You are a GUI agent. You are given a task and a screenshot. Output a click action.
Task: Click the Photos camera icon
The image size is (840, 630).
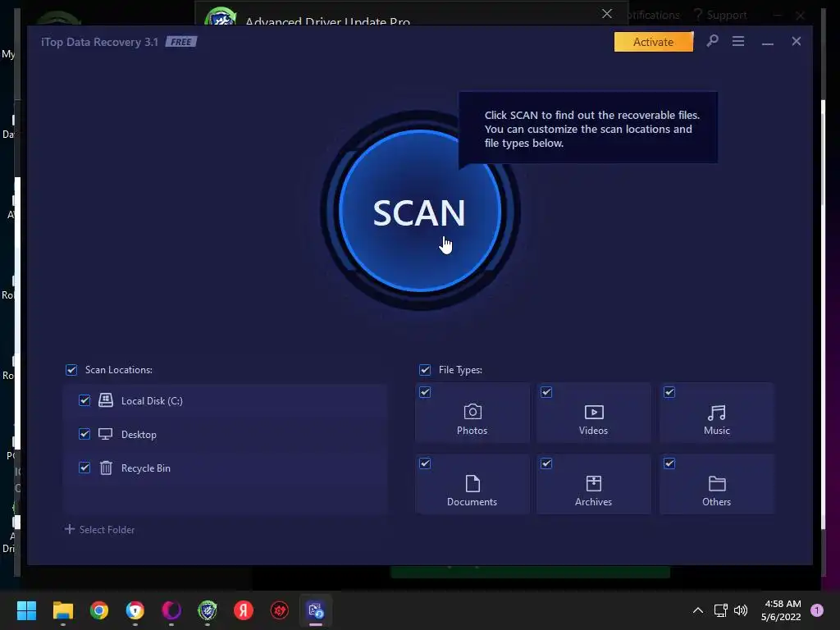pyautogui.click(x=472, y=412)
